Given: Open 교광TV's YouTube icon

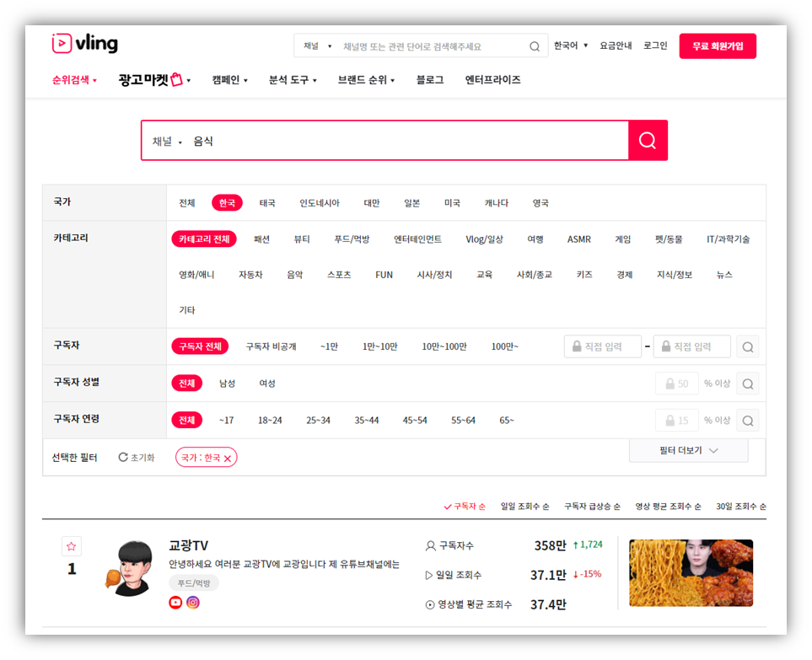Looking at the screenshot, I should [x=175, y=603].
